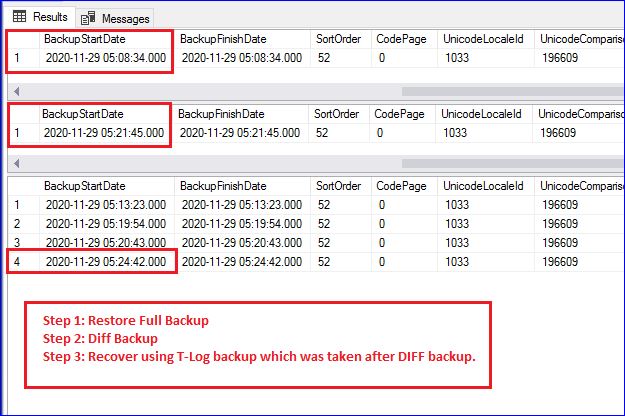Click the 05:21:45.000 BackupStartDate cell
The image size is (625, 416).
105,132
